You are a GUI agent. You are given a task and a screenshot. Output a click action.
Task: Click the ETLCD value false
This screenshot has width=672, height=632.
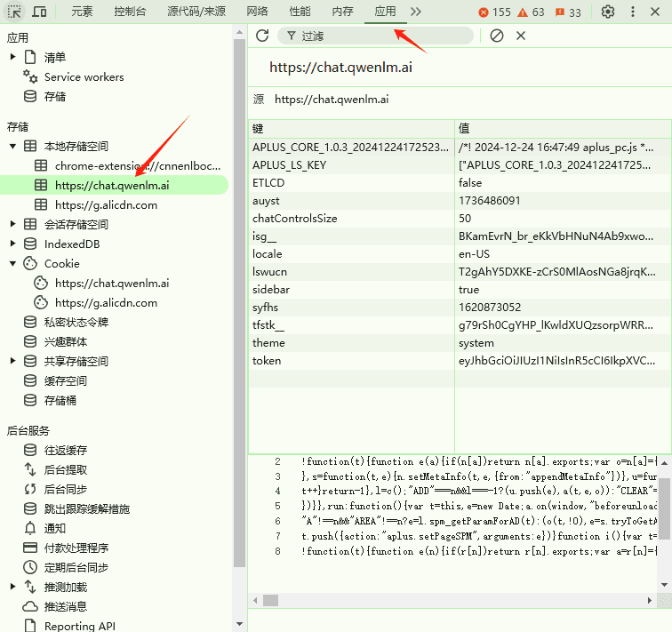click(470, 183)
